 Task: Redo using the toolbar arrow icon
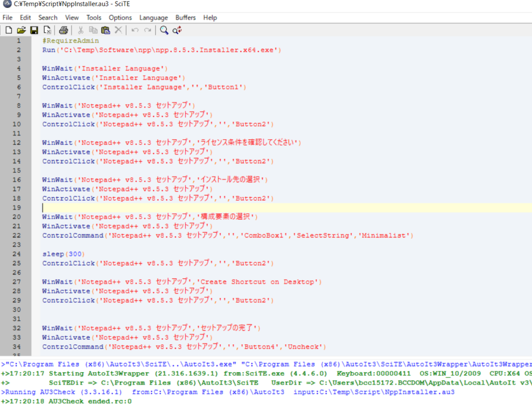148,30
